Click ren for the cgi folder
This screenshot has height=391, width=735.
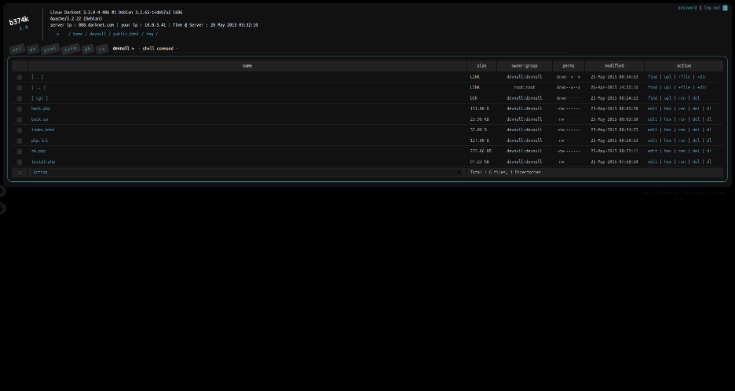[x=682, y=98]
